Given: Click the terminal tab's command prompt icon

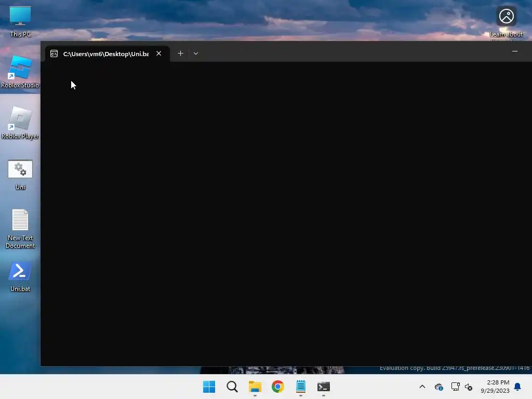Looking at the screenshot, I should pyautogui.click(x=54, y=54).
